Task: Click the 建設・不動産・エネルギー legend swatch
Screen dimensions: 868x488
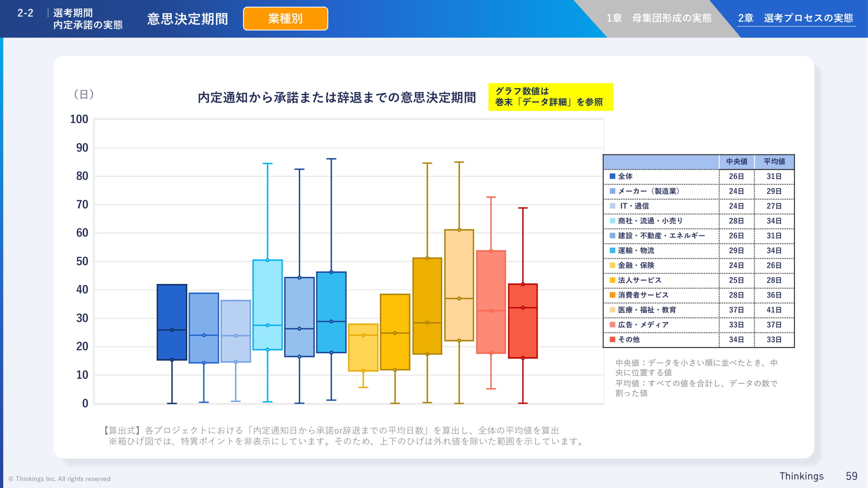Action: (612, 236)
